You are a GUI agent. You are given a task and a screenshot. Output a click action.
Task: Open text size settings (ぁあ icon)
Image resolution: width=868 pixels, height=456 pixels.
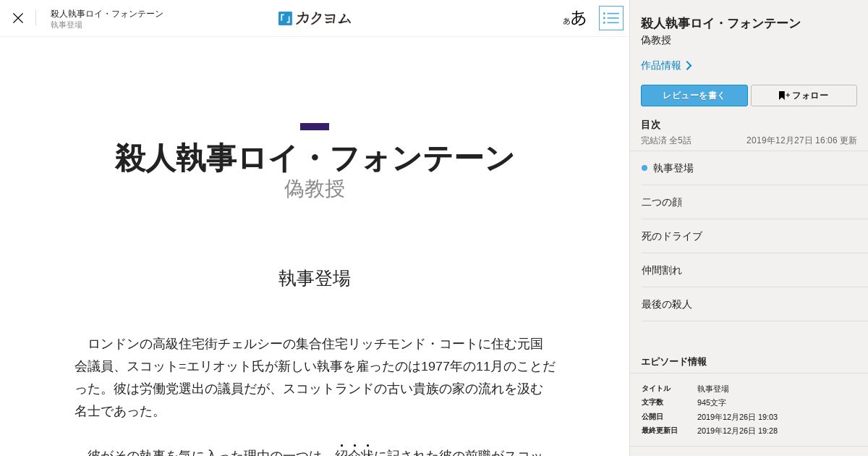pyautogui.click(x=575, y=18)
